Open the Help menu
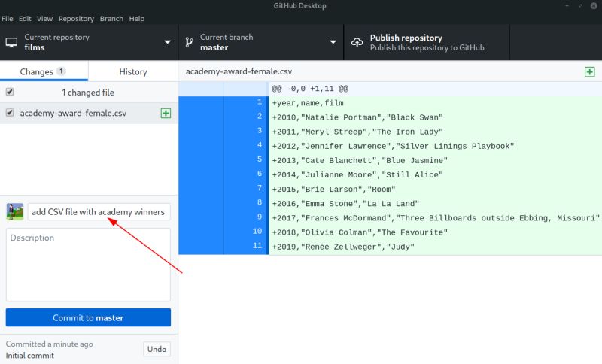Screen dimensions: 602x364 point(137,18)
